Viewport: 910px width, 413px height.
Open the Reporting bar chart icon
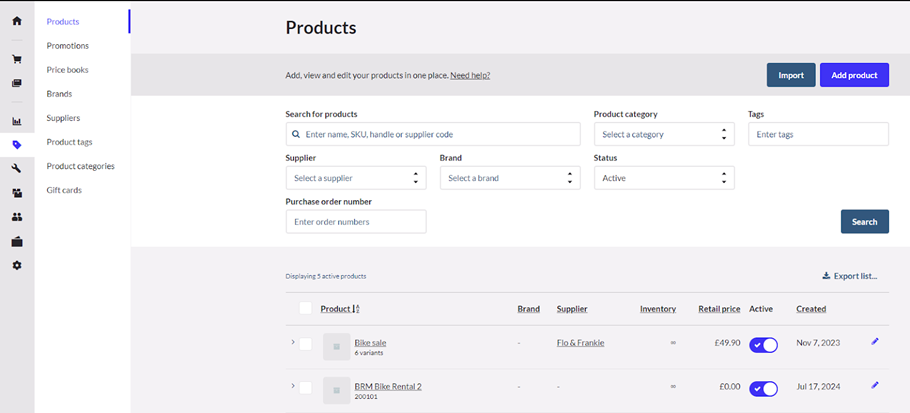16,122
